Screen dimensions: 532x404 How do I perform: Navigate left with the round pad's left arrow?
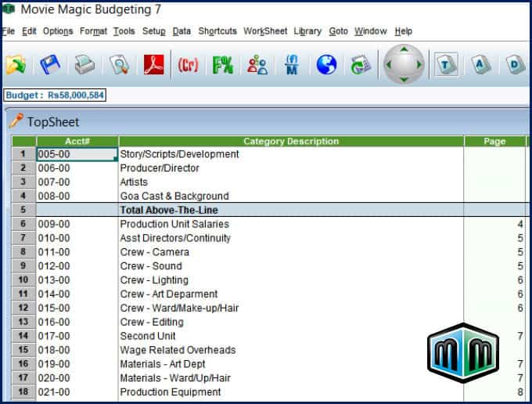point(389,64)
